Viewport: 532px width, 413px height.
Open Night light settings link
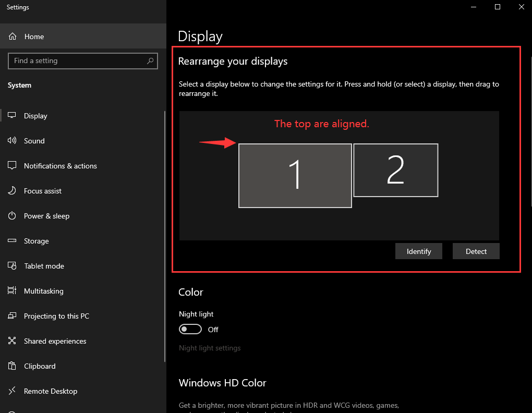click(210, 348)
